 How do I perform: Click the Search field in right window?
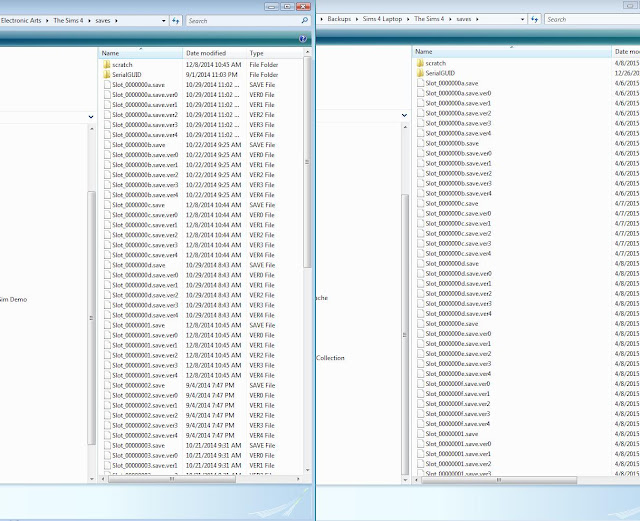click(592, 19)
